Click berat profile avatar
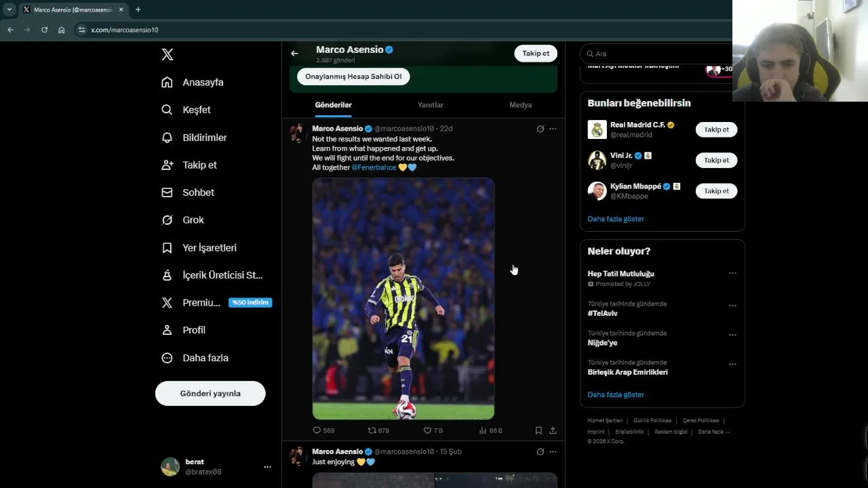The width and height of the screenshot is (868, 488). tap(170, 466)
